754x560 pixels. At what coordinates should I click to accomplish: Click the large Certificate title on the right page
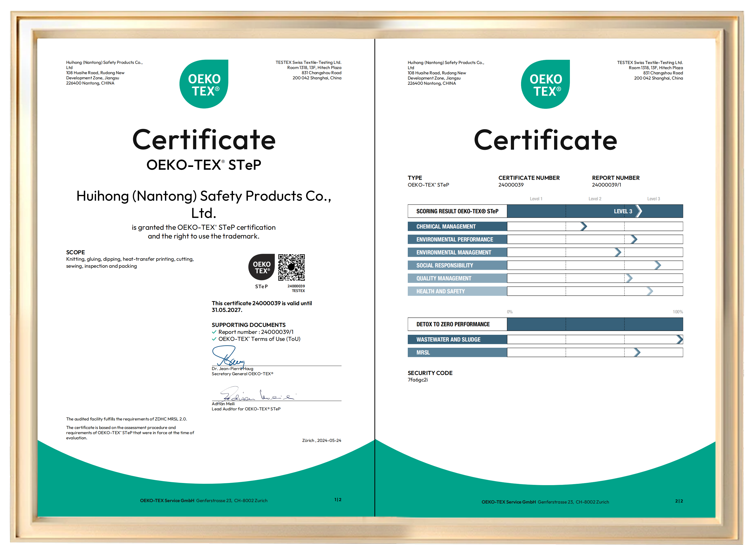[x=545, y=139]
